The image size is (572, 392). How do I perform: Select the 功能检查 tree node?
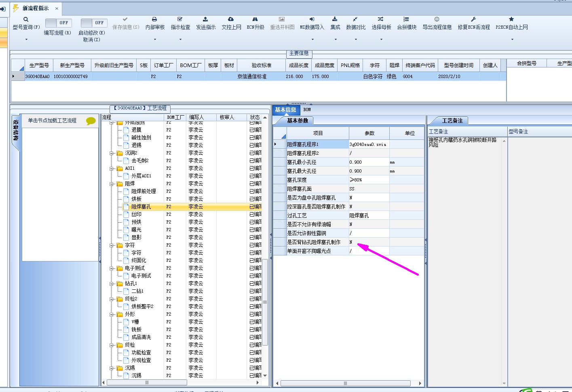click(x=141, y=352)
